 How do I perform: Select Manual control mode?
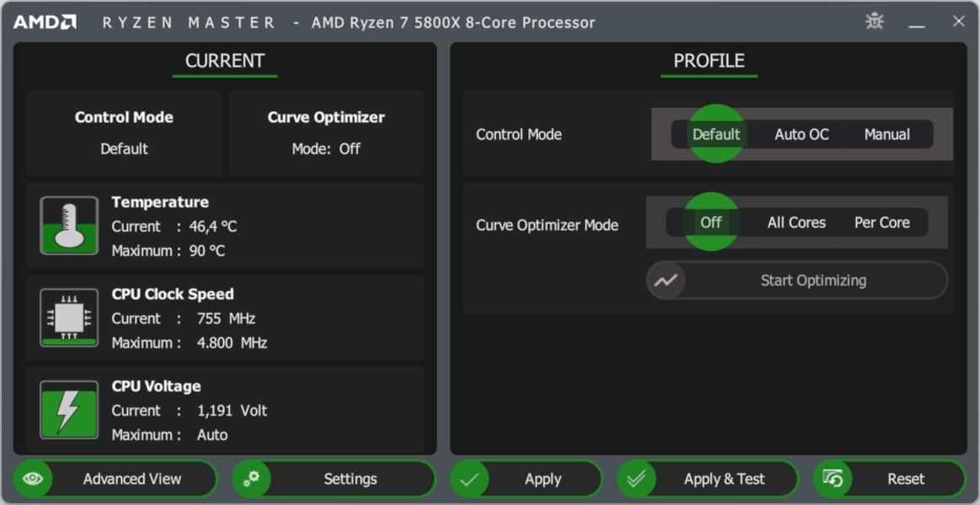(887, 134)
